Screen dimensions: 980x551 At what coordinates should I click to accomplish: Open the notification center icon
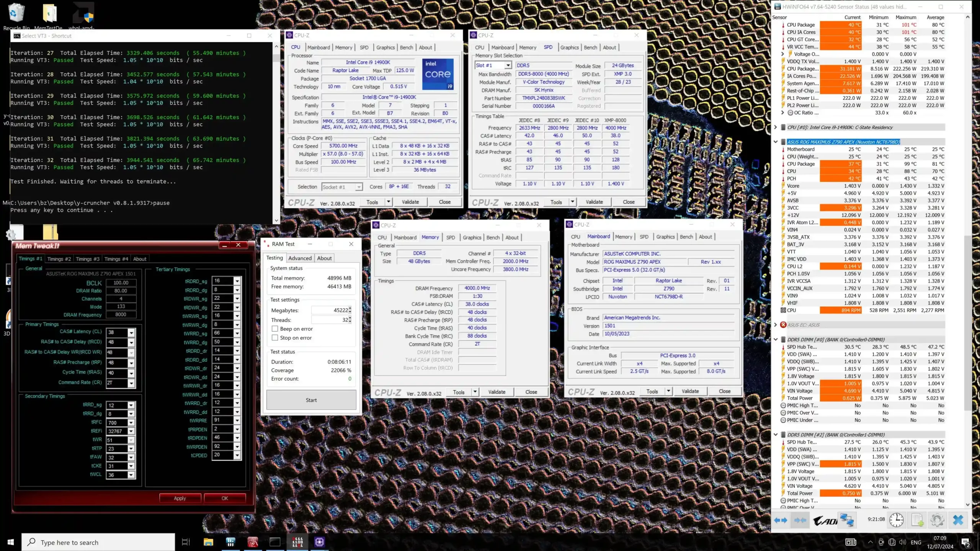coord(965,542)
